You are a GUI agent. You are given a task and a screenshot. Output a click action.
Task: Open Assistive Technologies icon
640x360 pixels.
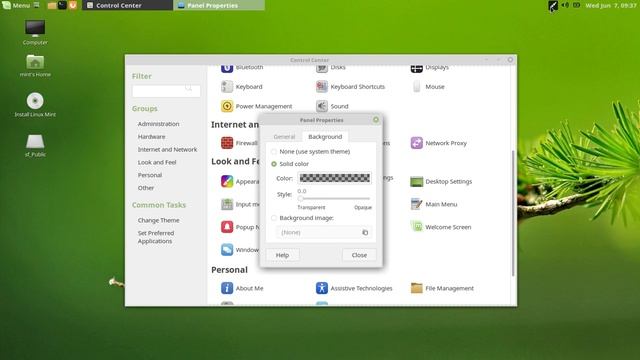[322, 288]
